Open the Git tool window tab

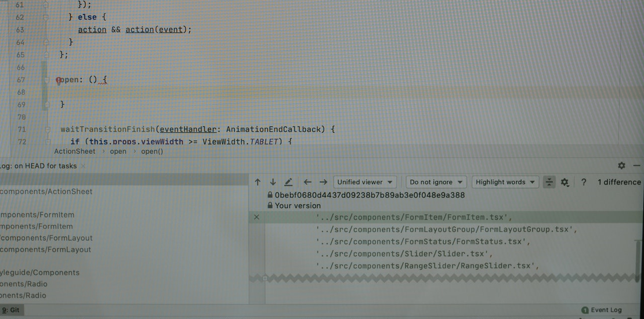[x=10, y=310]
